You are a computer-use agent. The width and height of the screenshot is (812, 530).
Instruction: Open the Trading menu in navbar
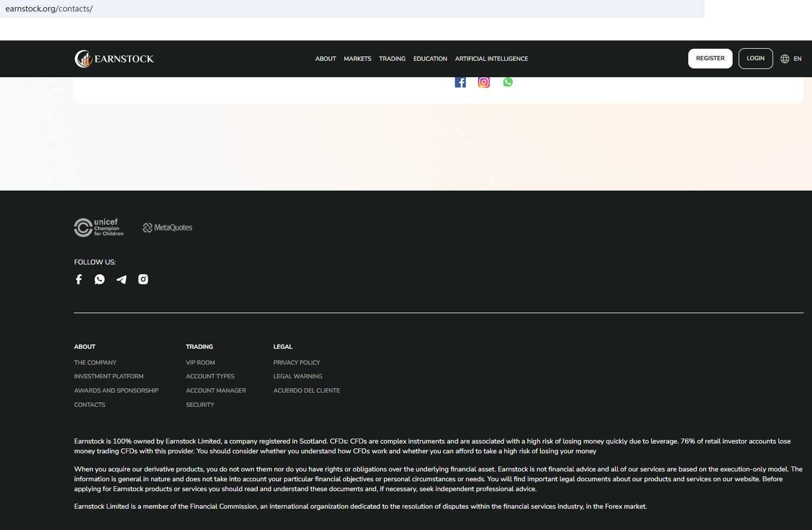pyautogui.click(x=393, y=59)
